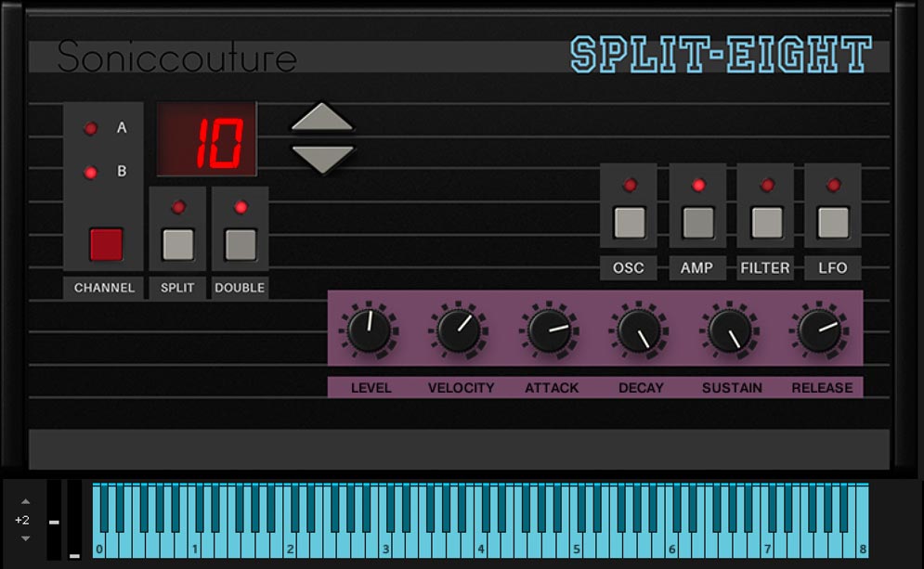The image size is (924, 569).
Task: Click the LEVEL knob
Action: pyautogui.click(x=370, y=330)
